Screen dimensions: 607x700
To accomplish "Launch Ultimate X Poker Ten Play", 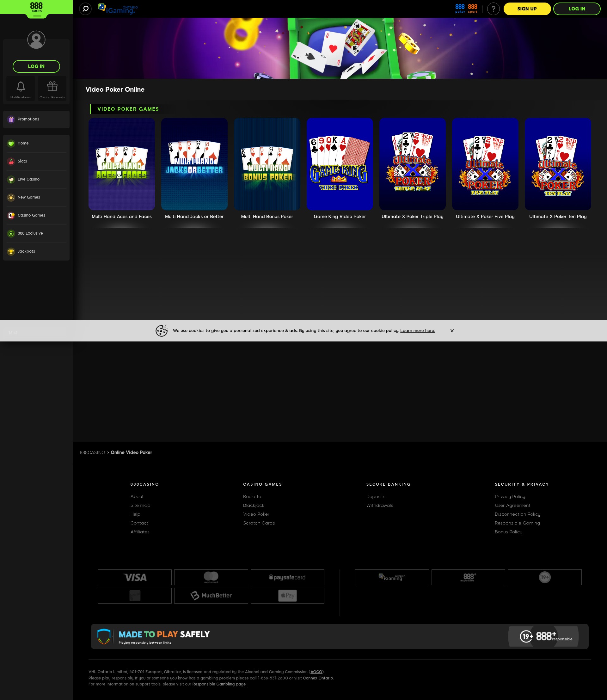I will 558,164.
